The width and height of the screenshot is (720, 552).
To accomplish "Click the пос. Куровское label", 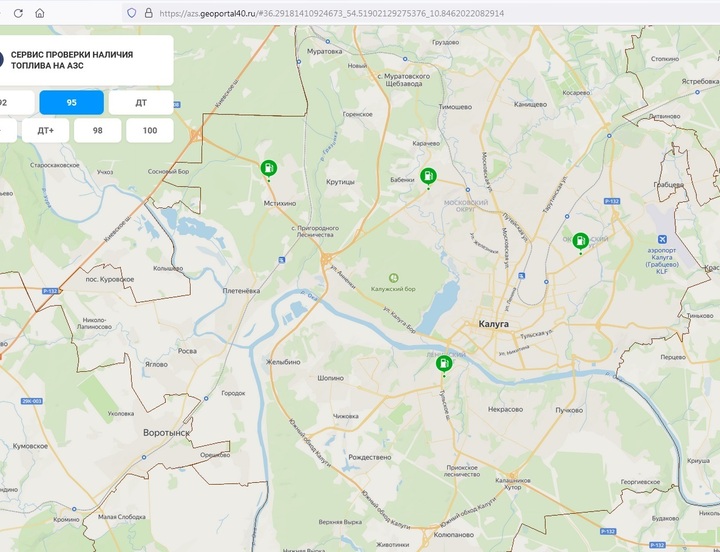I will point(110,279).
